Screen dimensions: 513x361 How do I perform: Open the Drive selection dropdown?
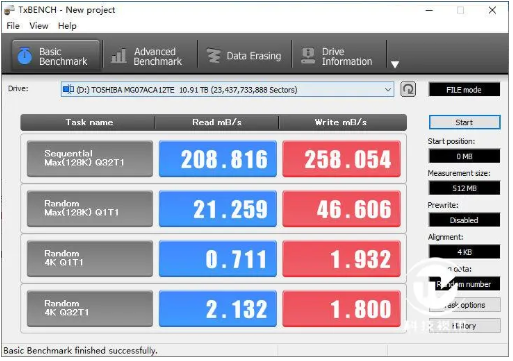227,90
